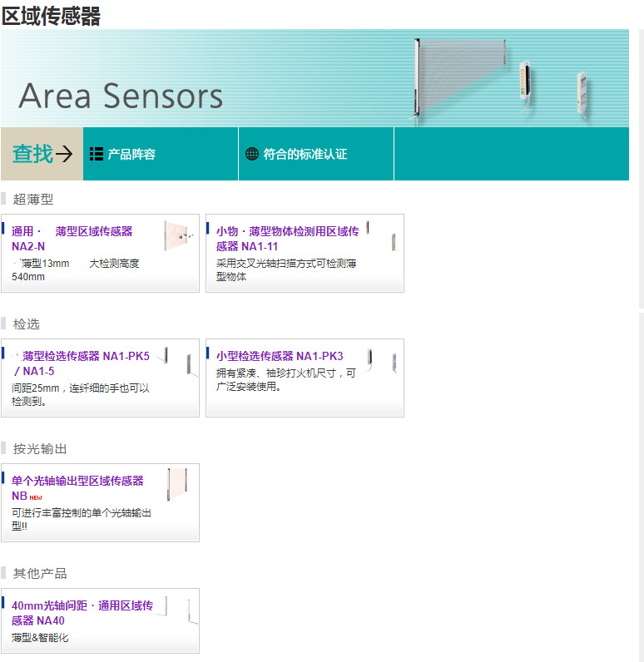The height and width of the screenshot is (662, 644).
Task: Click the list icon beside 产品阵容
Action: tap(97, 154)
